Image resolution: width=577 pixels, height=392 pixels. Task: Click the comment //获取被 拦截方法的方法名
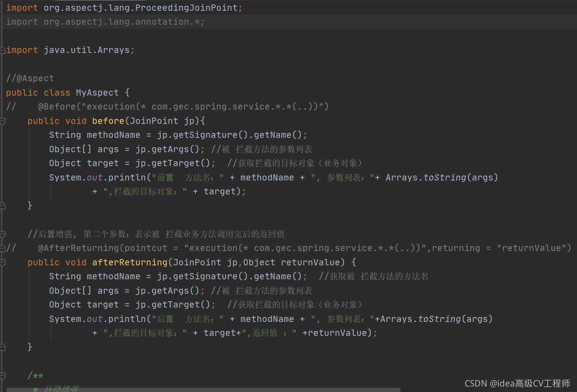[373, 276]
